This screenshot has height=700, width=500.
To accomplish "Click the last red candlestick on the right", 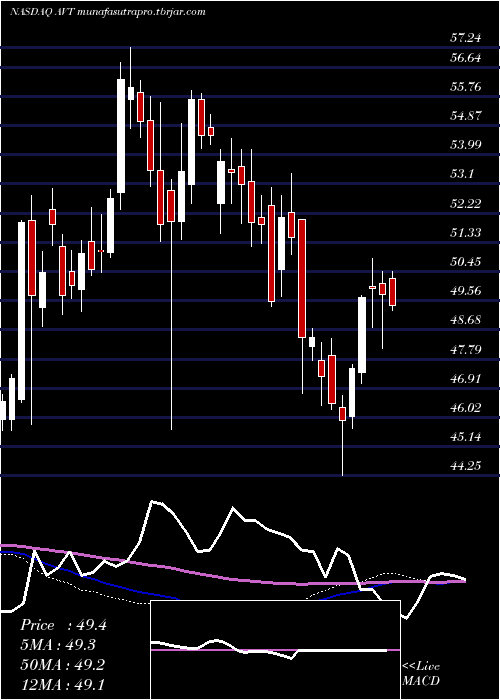I will click(392, 292).
